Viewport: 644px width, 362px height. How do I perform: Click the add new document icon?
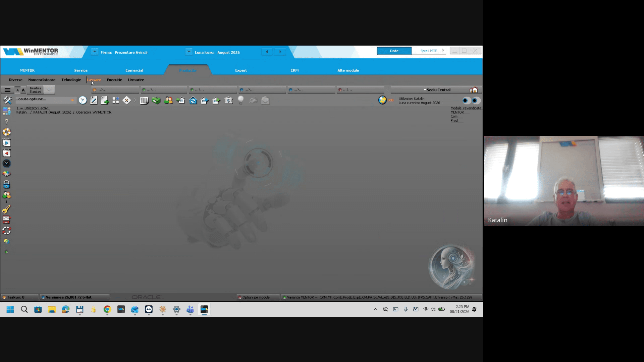105,100
